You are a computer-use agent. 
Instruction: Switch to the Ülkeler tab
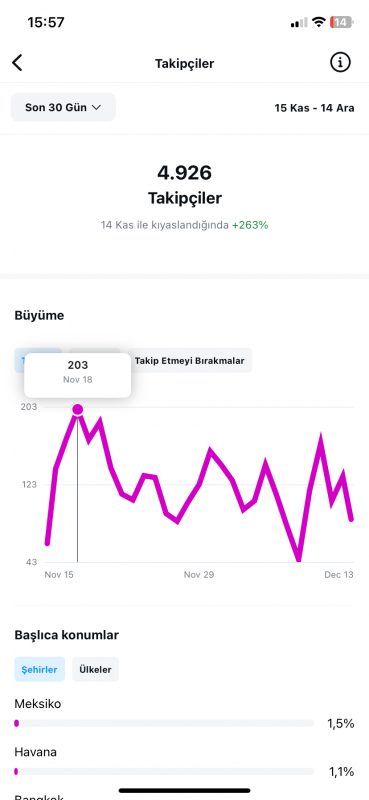tap(95, 669)
